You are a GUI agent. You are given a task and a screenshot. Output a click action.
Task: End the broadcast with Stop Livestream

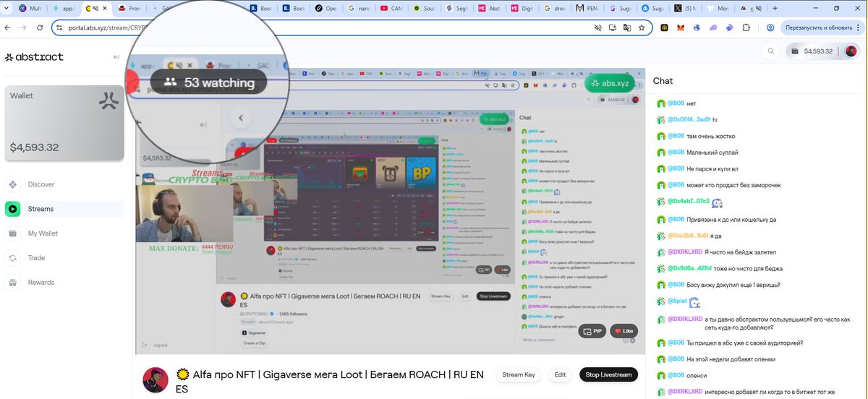point(609,374)
